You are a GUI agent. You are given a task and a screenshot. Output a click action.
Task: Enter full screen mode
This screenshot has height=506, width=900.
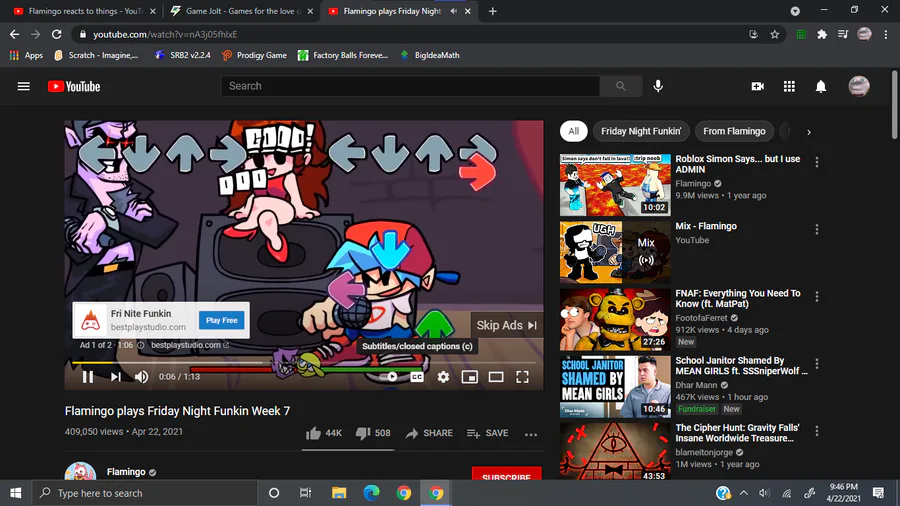pos(522,377)
